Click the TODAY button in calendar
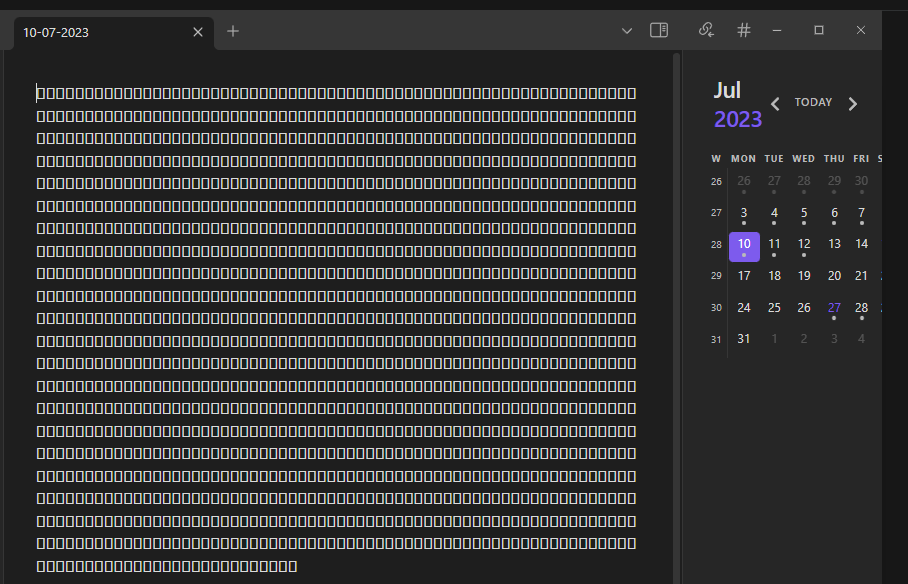 tap(813, 103)
